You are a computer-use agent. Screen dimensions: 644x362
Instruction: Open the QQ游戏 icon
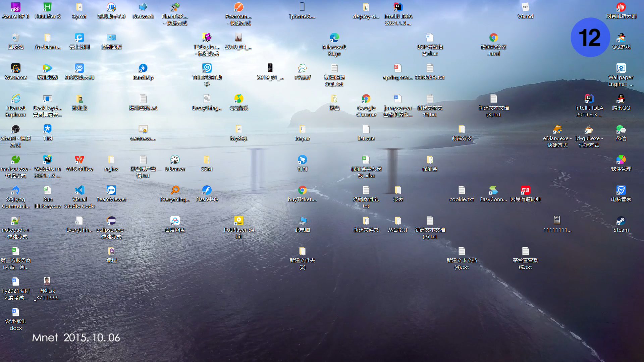pos(621,42)
